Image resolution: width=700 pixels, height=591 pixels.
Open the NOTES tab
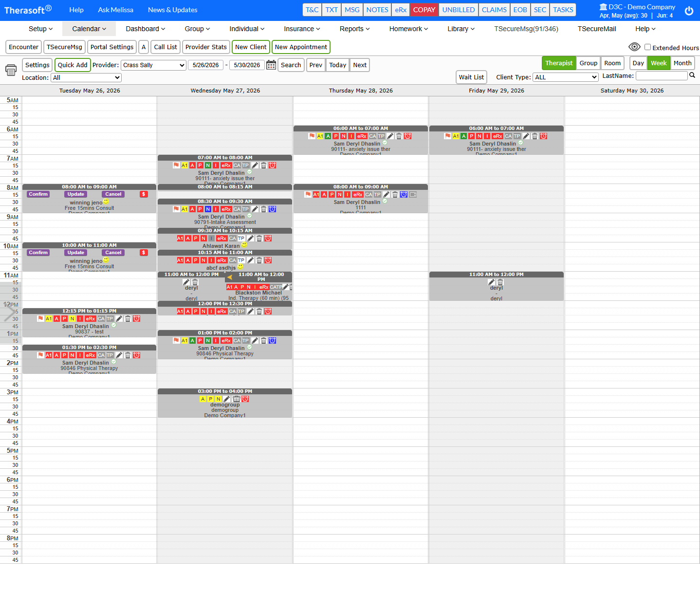377,10
